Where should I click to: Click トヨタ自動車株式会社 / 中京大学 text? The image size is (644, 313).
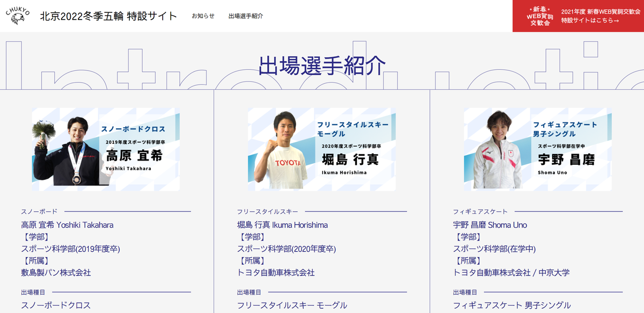(511, 272)
